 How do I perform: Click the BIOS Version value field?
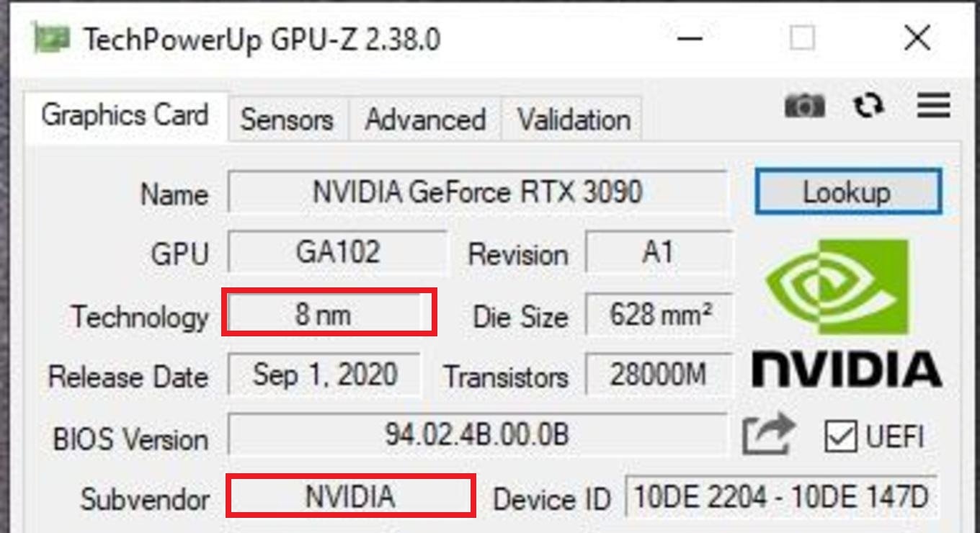point(477,434)
